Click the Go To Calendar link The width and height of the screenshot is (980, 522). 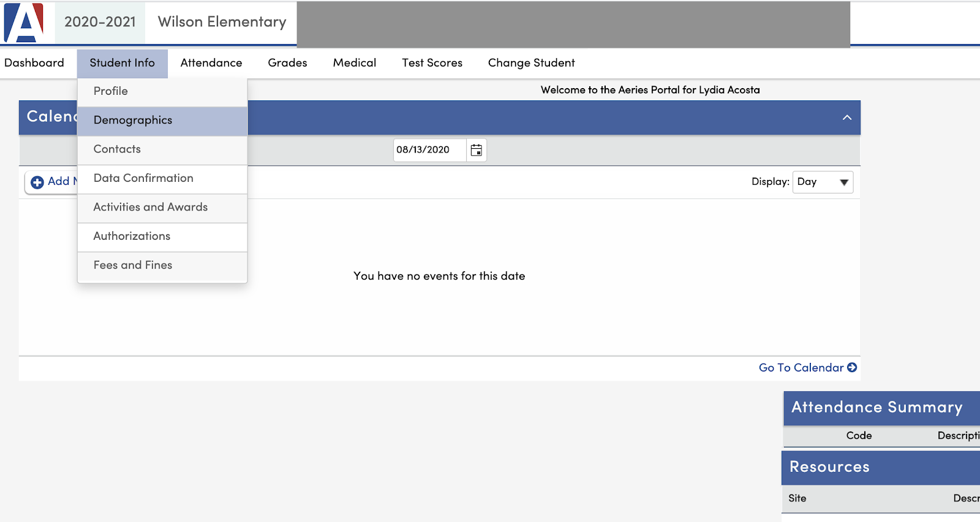click(807, 368)
